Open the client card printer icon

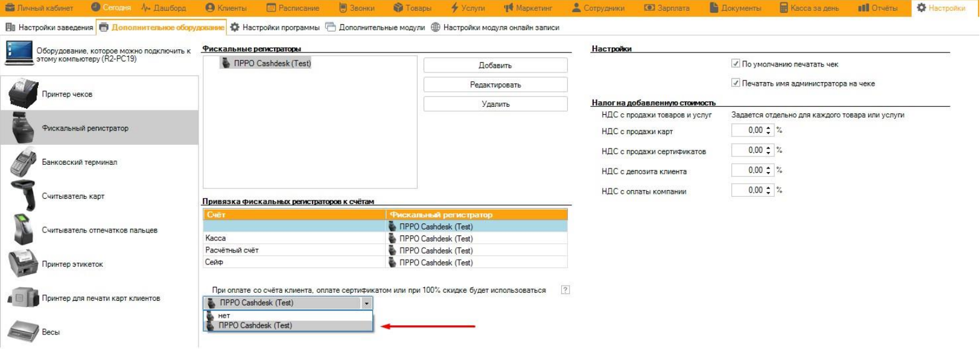24,298
